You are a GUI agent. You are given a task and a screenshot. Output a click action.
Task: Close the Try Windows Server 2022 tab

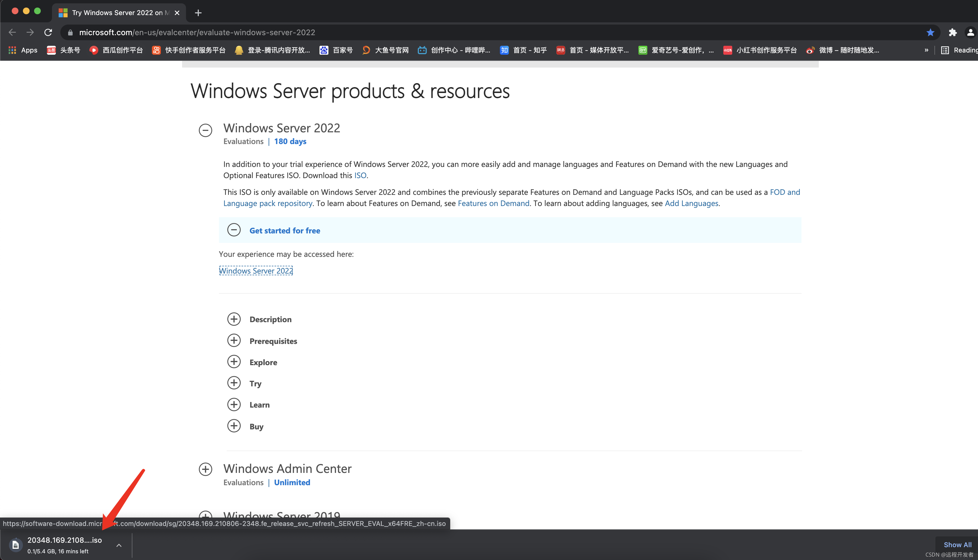point(177,13)
